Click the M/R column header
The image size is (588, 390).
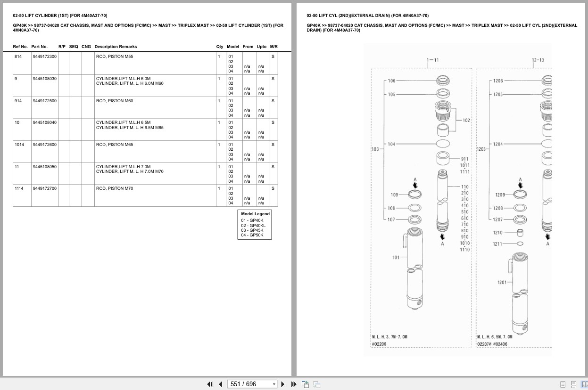(274, 47)
